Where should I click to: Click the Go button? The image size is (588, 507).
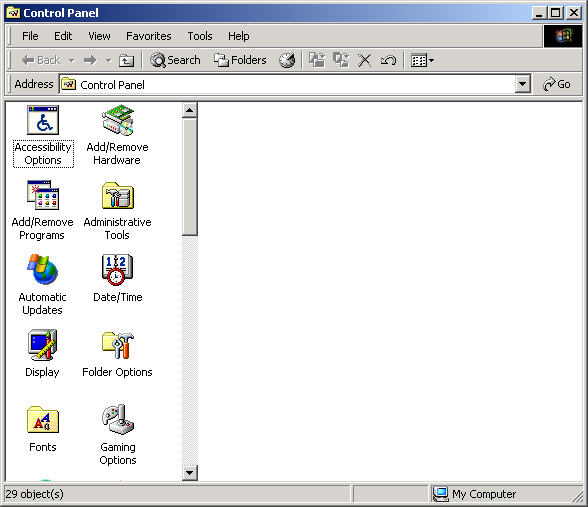click(x=557, y=84)
